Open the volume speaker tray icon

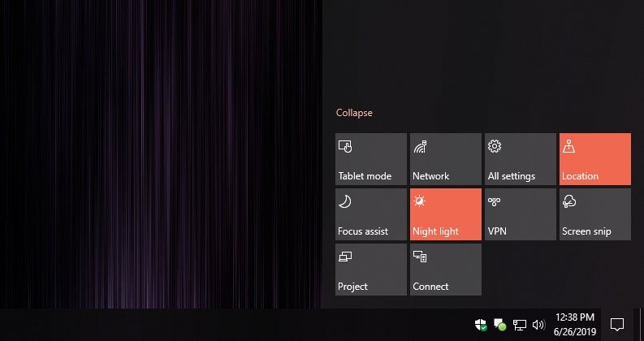538,325
